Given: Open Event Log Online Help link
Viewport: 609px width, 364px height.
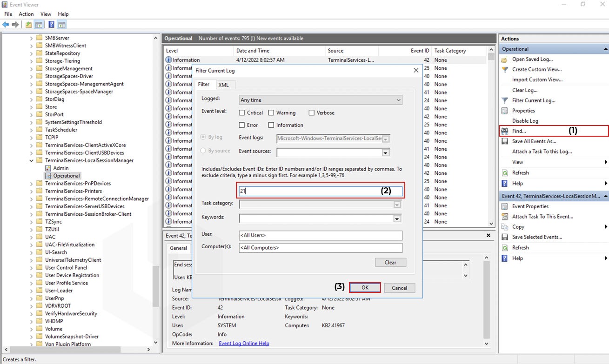Looking at the screenshot, I should point(244,343).
